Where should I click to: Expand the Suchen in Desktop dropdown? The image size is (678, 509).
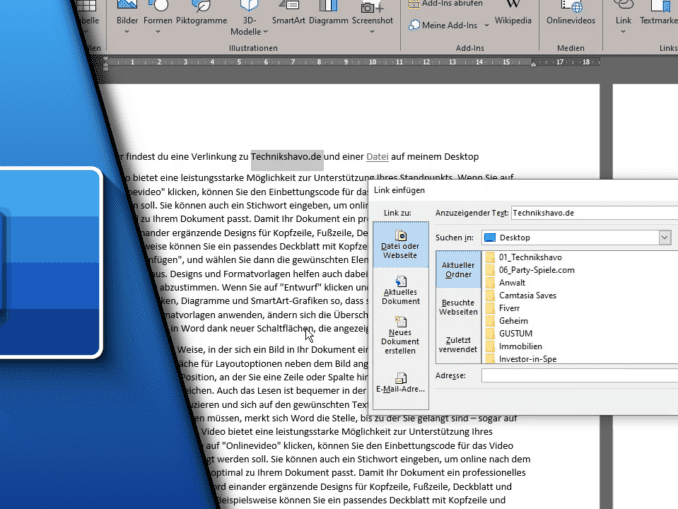(665, 237)
